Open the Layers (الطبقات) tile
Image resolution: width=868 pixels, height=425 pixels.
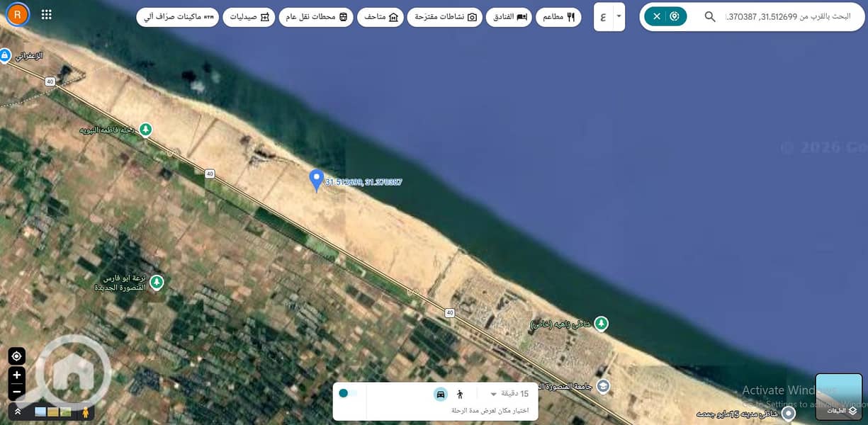[839, 397]
